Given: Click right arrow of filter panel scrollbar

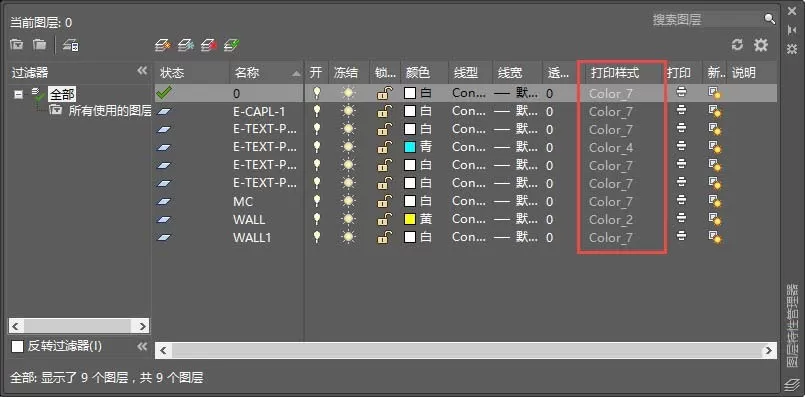Looking at the screenshot, I should (142, 326).
